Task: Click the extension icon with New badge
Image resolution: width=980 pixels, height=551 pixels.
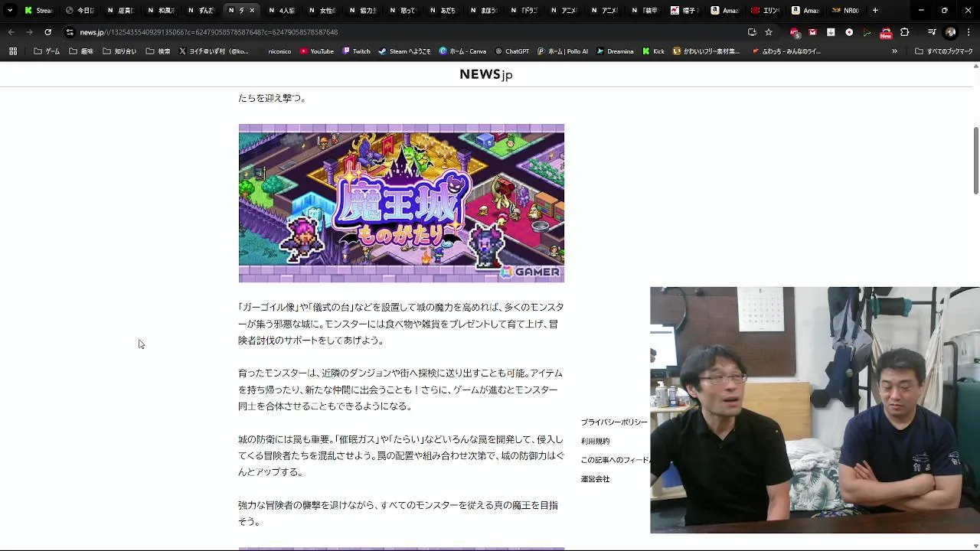Action: coord(886,33)
